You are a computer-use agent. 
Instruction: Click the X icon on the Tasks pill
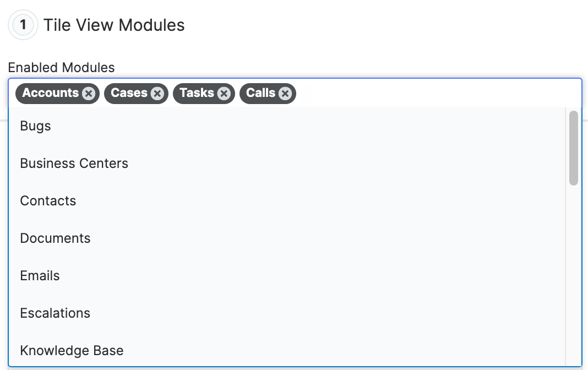click(224, 94)
